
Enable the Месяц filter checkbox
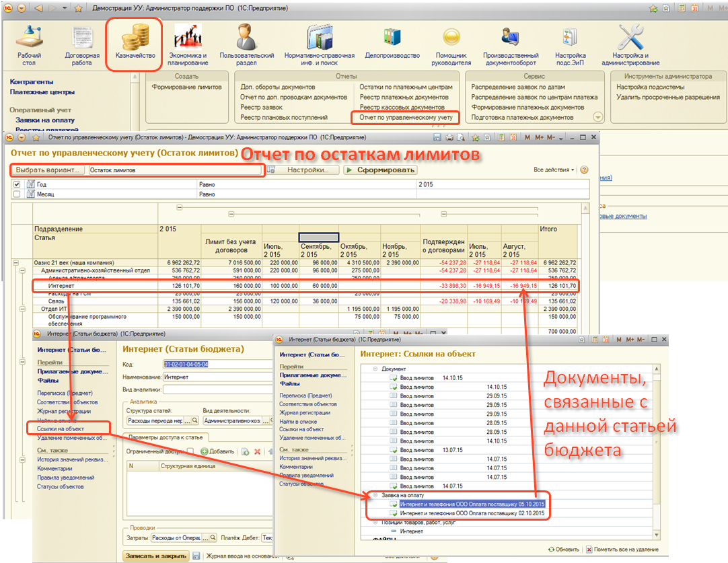pos(17,194)
